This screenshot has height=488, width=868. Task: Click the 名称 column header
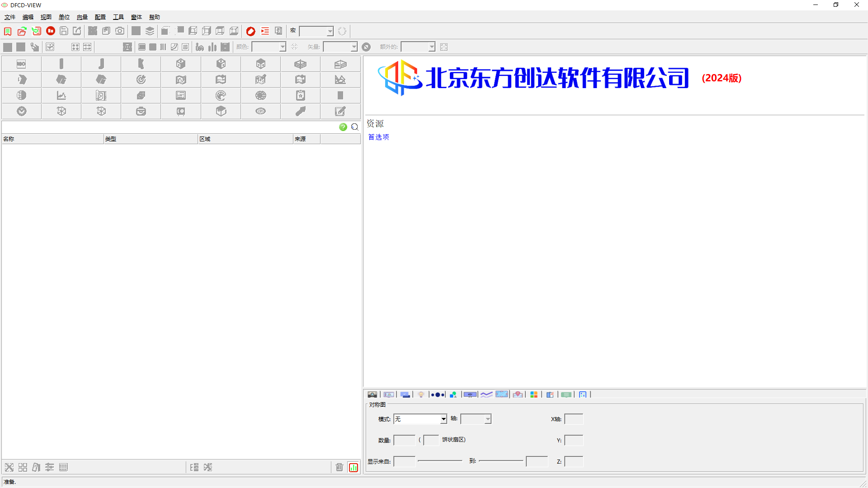click(x=52, y=139)
